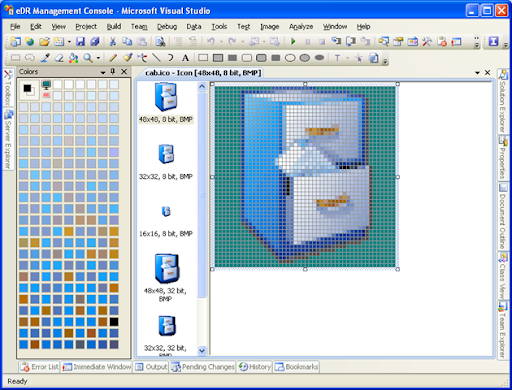Select the 16x16, 8 bit, BMP image
The image size is (512, 390).
[x=166, y=221]
